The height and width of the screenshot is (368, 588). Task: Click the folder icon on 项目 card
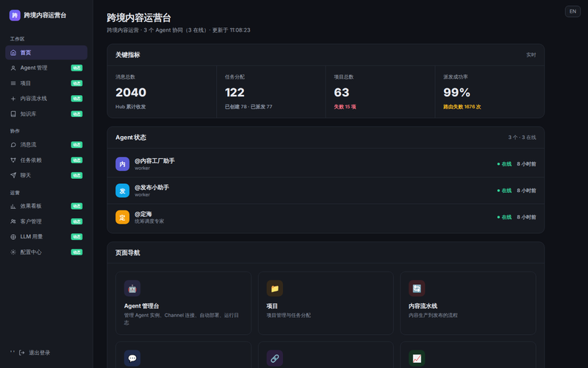[x=274, y=289]
